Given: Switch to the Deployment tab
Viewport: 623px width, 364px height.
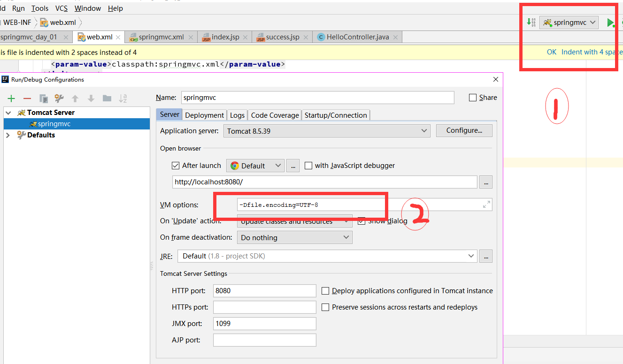Looking at the screenshot, I should tap(204, 115).
